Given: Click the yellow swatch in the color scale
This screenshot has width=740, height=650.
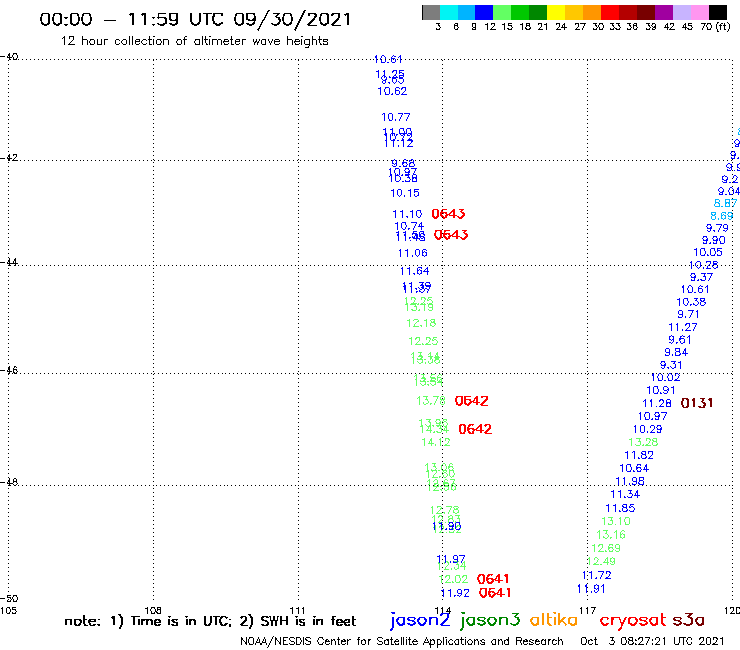Looking at the screenshot, I should click(x=556, y=12).
